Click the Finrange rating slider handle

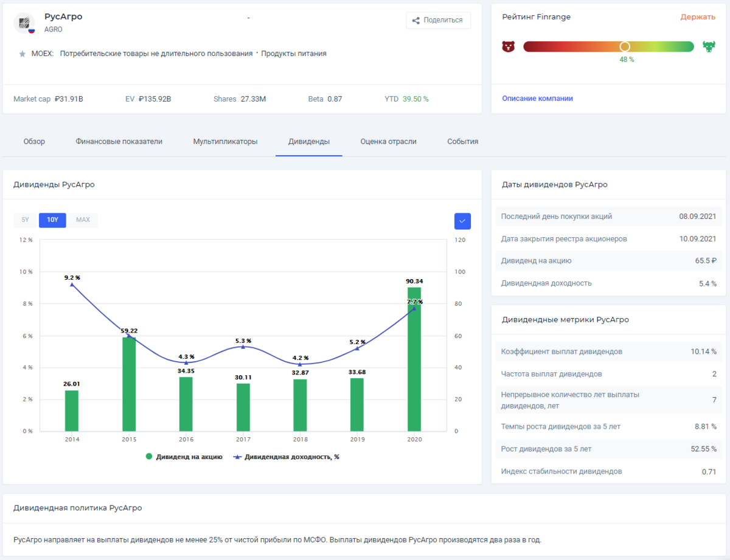pos(624,46)
